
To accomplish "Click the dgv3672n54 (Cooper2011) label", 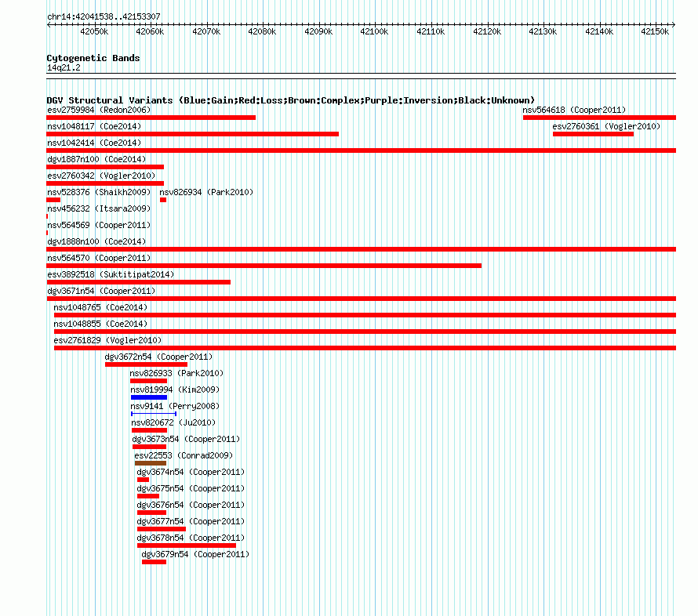I will (159, 357).
